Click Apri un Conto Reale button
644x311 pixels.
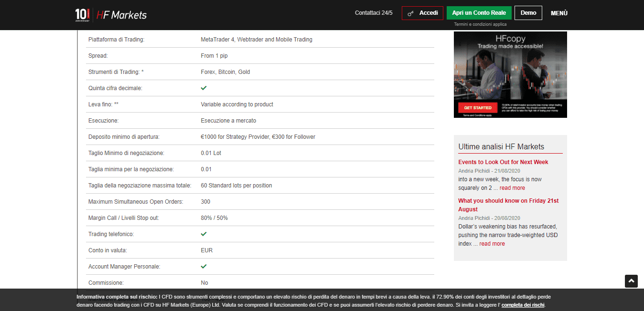click(x=479, y=13)
